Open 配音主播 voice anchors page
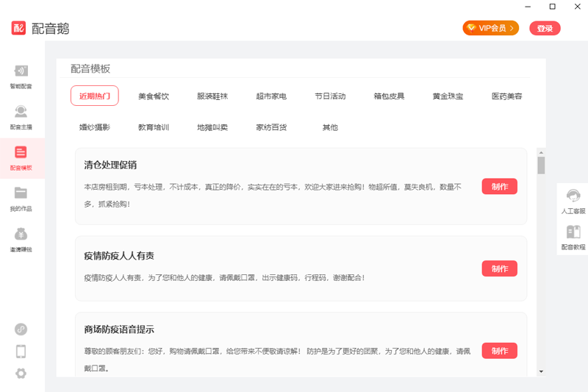The width and height of the screenshot is (588, 392). [21, 116]
